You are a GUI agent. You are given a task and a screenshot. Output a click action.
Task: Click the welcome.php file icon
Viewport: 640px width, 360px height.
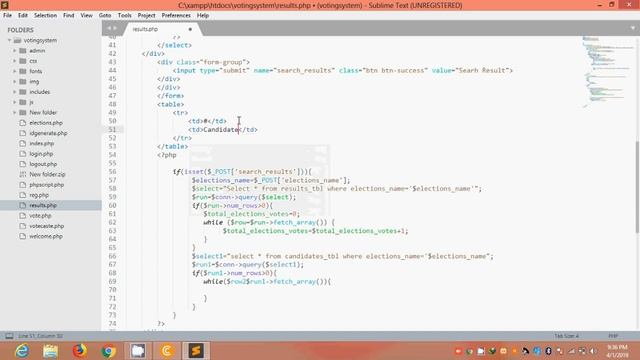coord(23,236)
